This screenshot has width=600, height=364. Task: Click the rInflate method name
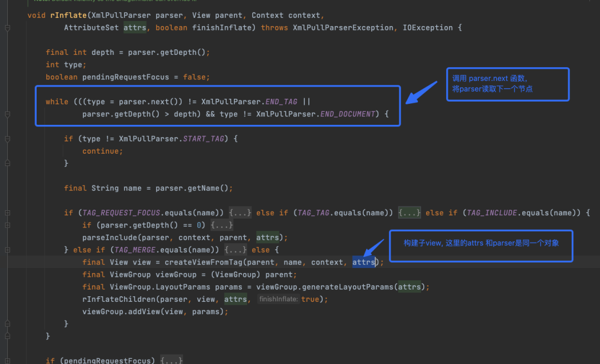point(68,16)
